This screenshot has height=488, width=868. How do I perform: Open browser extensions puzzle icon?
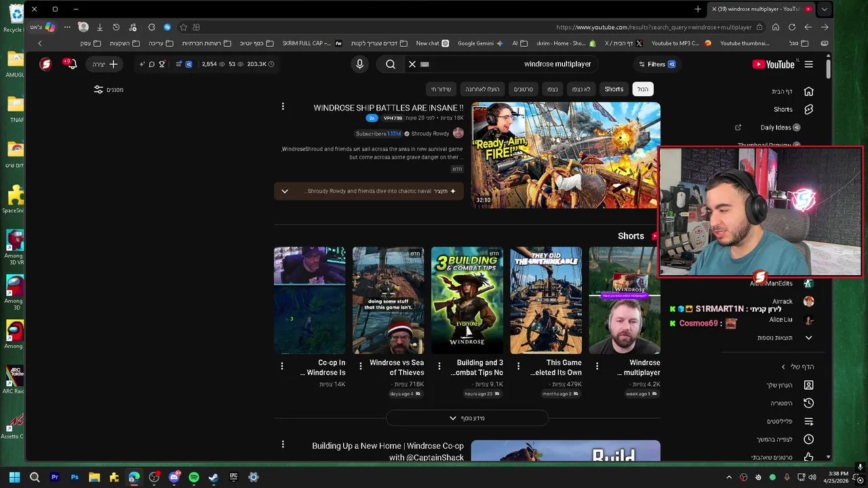click(151, 27)
